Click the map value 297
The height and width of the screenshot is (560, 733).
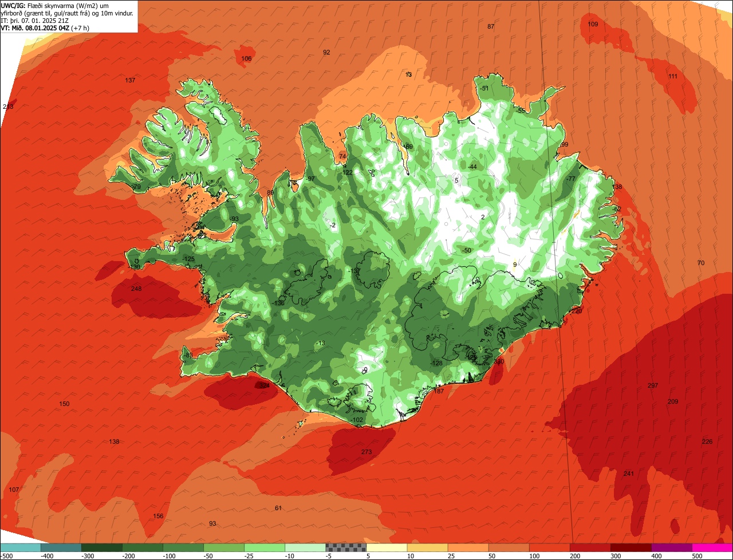click(x=653, y=385)
